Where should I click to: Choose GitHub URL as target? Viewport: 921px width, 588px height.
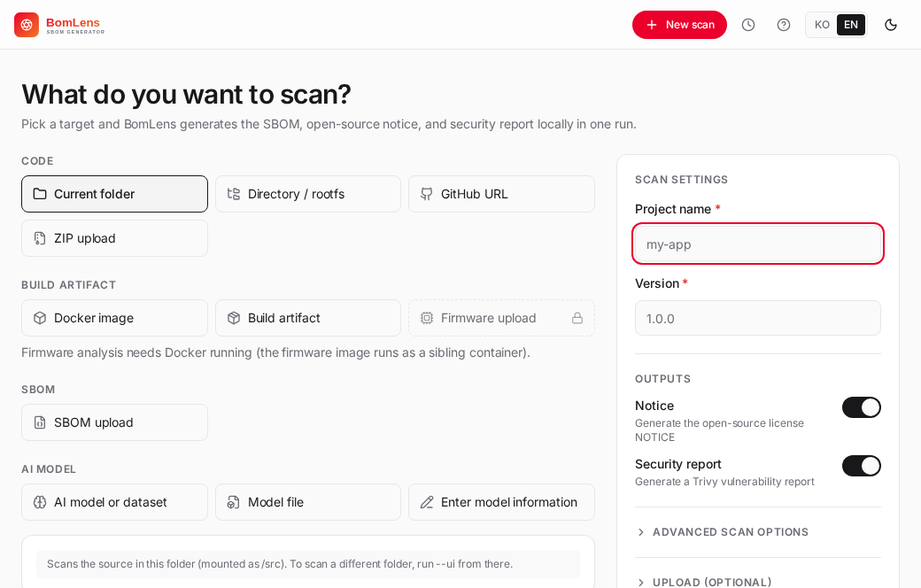[x=501, y=194]
